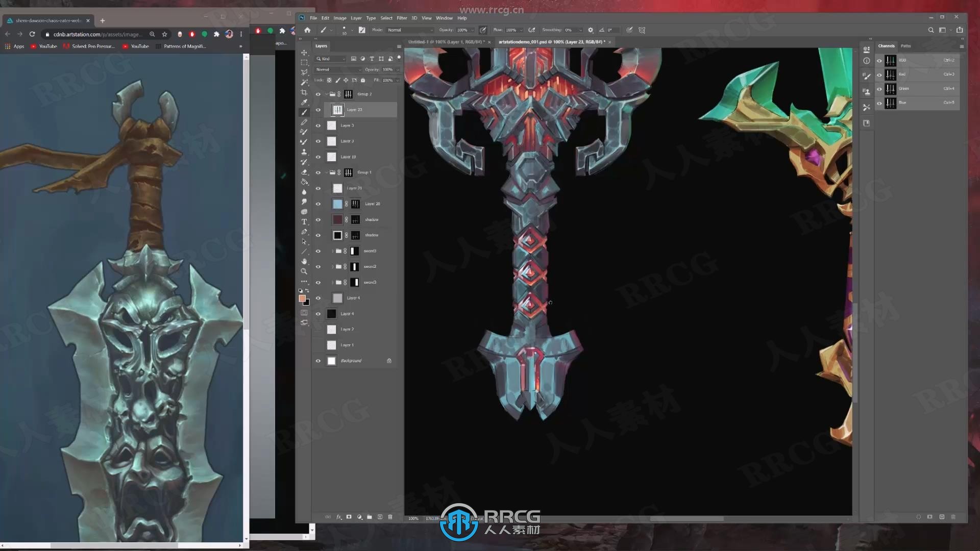The height and width of the screenshot is (551, 980).
Task: Select the Brush tool in the toolbar
Action: (x=304, y=112)
